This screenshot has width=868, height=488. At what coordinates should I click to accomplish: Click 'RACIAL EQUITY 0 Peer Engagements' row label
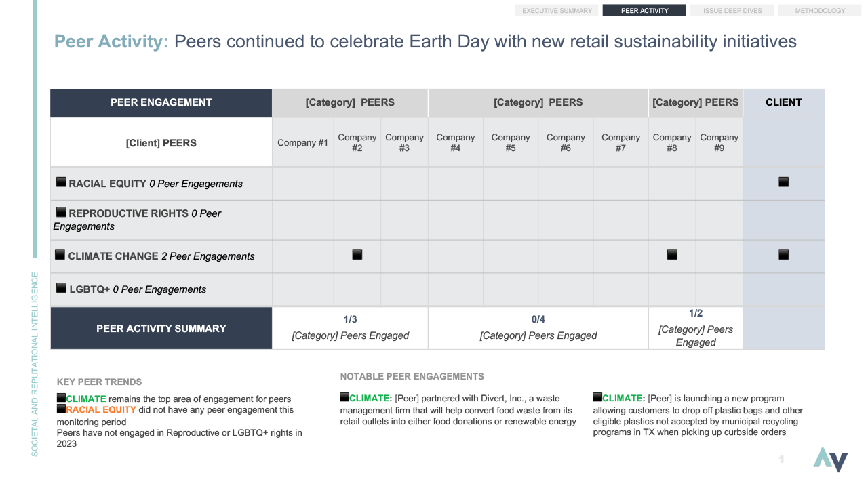tap(155, 184)
